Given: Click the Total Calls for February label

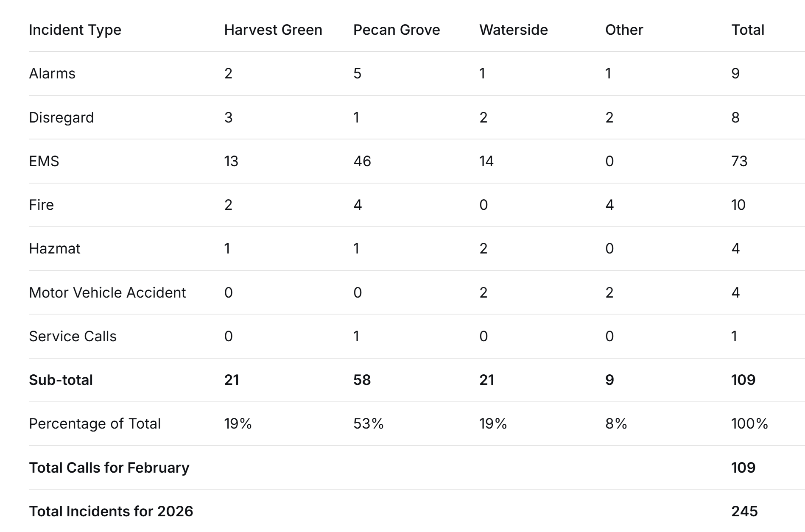Looking at the screenshot, I should tap(109, 468).
